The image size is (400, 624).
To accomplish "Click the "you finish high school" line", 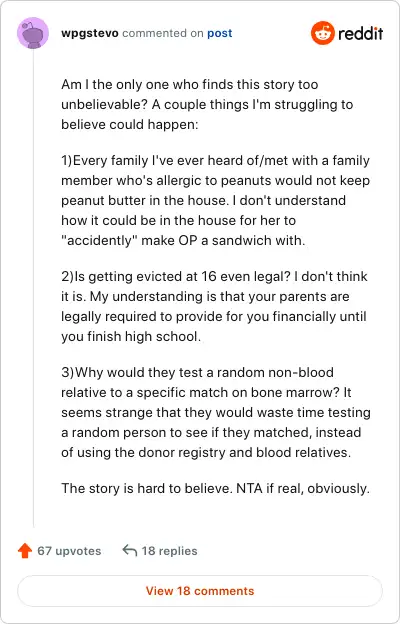I will (131, 337).
